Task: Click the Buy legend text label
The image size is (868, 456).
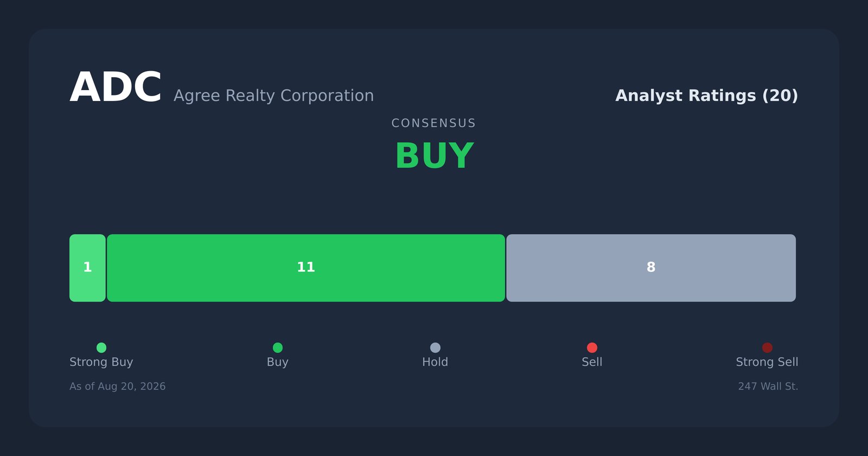Action: pyautogui.click(x=278, y=362)
